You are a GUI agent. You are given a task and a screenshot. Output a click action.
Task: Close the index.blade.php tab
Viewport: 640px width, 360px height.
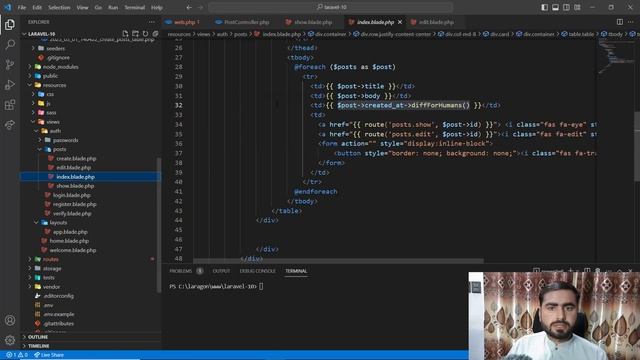pyautogui.click(x=400, y=22)
